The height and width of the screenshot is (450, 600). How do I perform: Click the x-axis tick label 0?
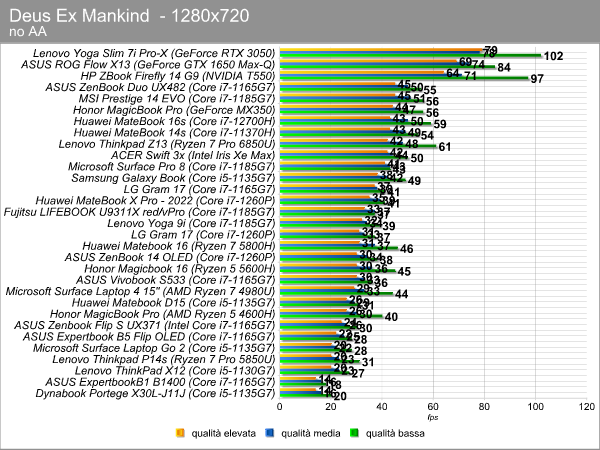point(280,406)
